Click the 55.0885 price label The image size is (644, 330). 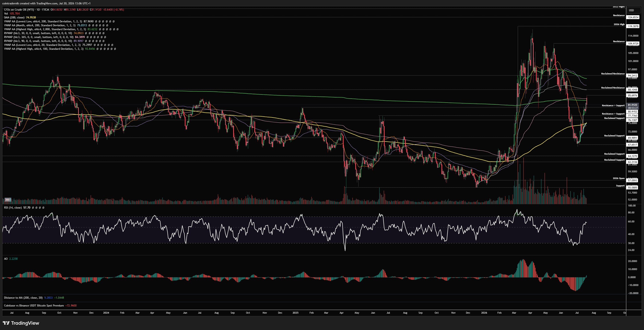click(x=632, y=188)
